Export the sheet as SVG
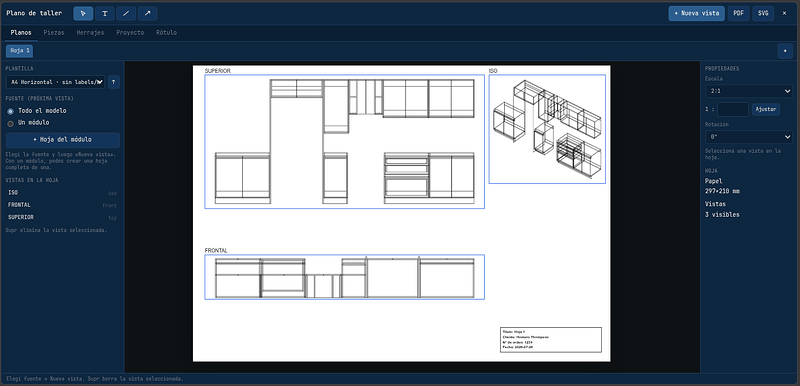800x386 pixels. [x=763, y=13]
